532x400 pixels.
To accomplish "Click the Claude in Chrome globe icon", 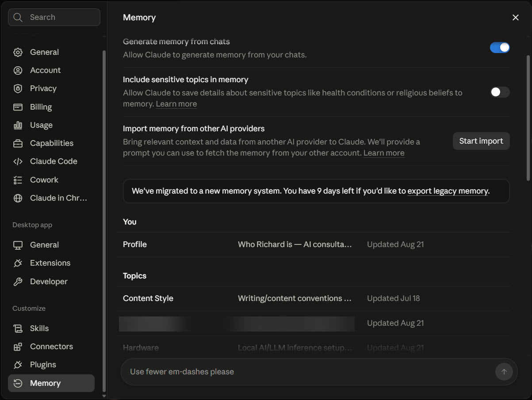I will (18, 198).
